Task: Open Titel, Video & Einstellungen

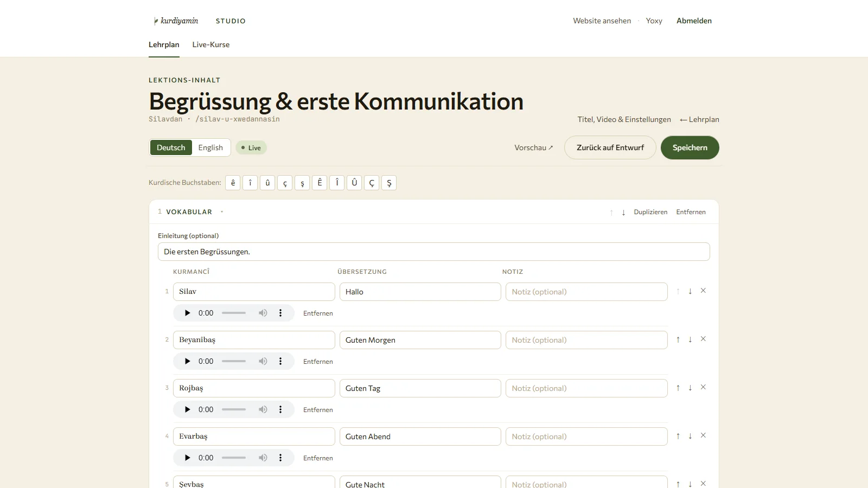Action: pyautogui.click(x=624, y=119)
